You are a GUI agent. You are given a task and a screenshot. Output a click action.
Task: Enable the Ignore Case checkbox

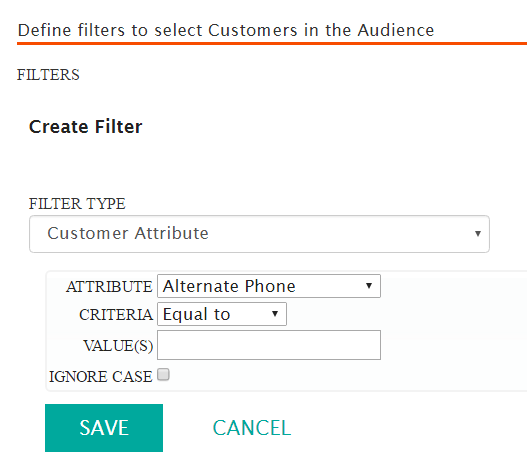163,374
